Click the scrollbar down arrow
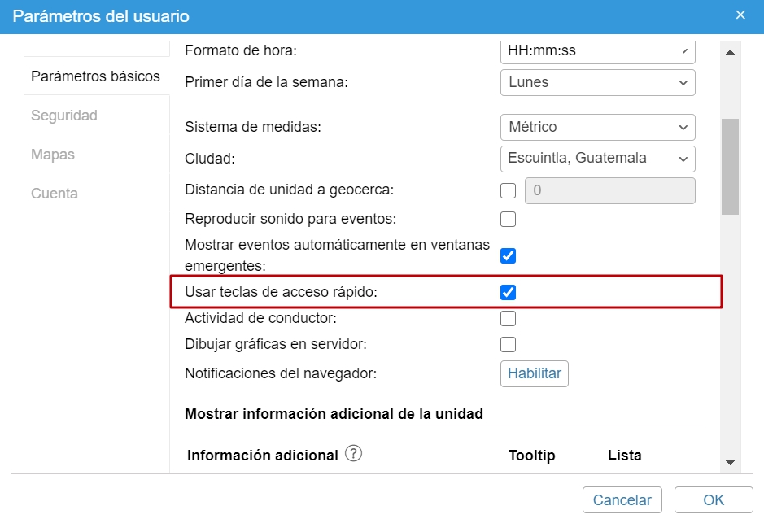764x532 pixels. [x=730, y=462]
